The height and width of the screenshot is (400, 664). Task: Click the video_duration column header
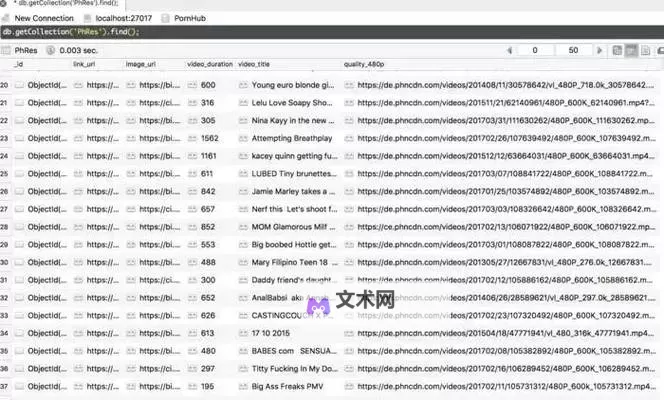[x=210, y=64]
